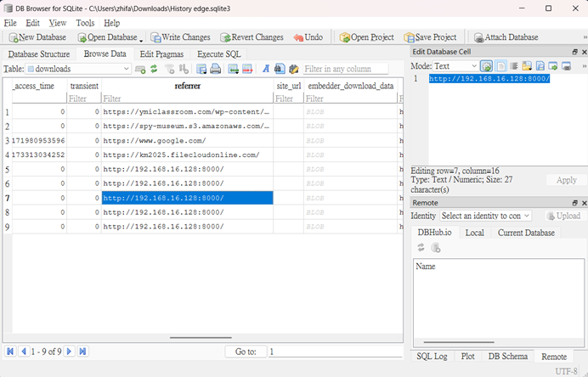Click the Open Project button
This screenshot has width=588, height=377.
[367, 37]
